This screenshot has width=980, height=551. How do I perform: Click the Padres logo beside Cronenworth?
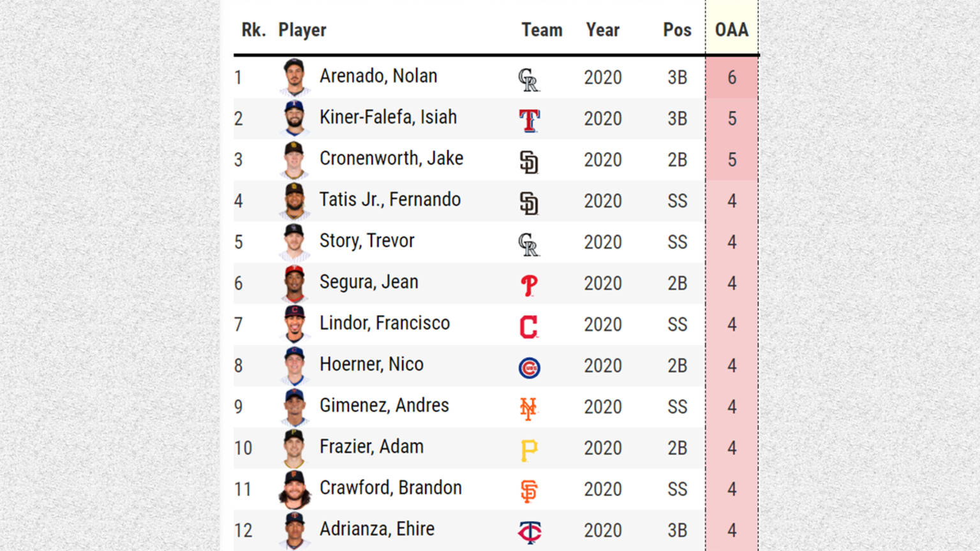point(529,162)
